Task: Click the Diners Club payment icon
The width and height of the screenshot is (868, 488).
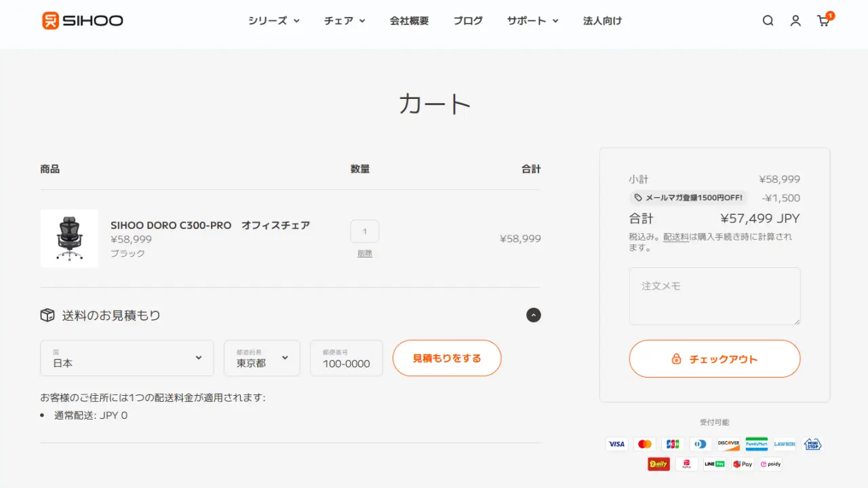Action: [x=701, y=444]
